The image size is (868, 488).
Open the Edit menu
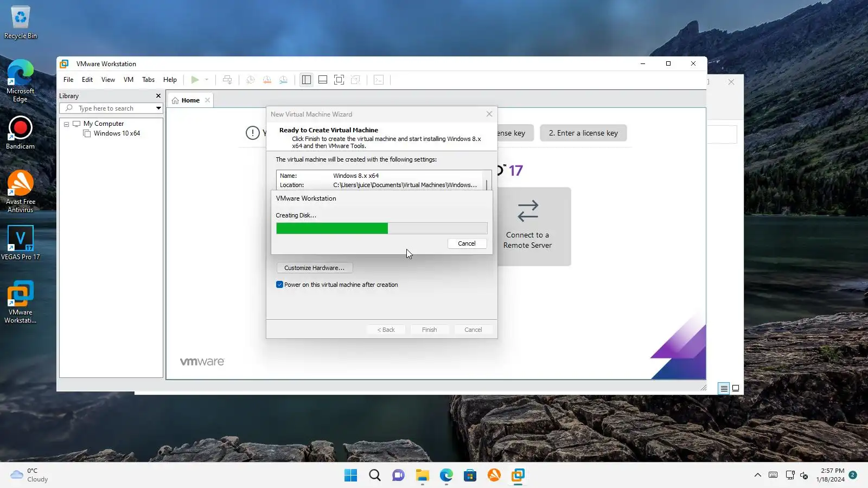pyautogui.click(x=87, y=80)
